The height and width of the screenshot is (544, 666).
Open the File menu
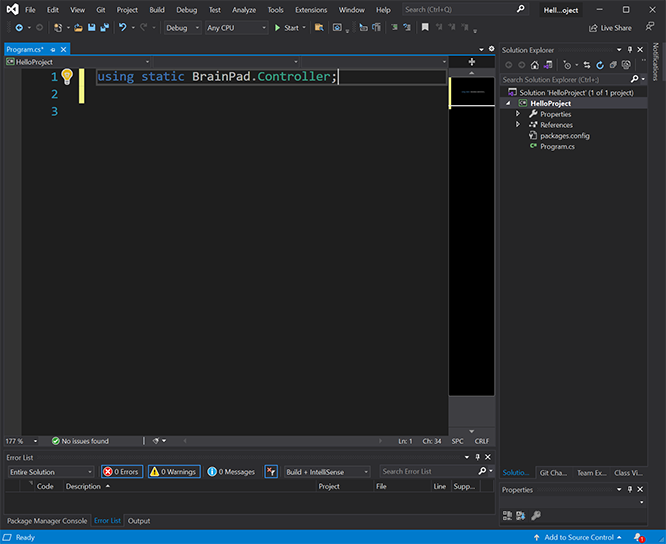point(30,10)
